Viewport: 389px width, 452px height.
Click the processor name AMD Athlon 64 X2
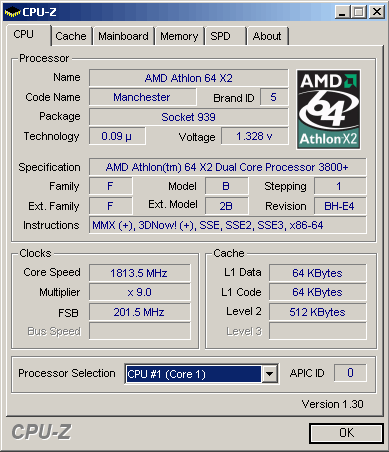point(189,78)
